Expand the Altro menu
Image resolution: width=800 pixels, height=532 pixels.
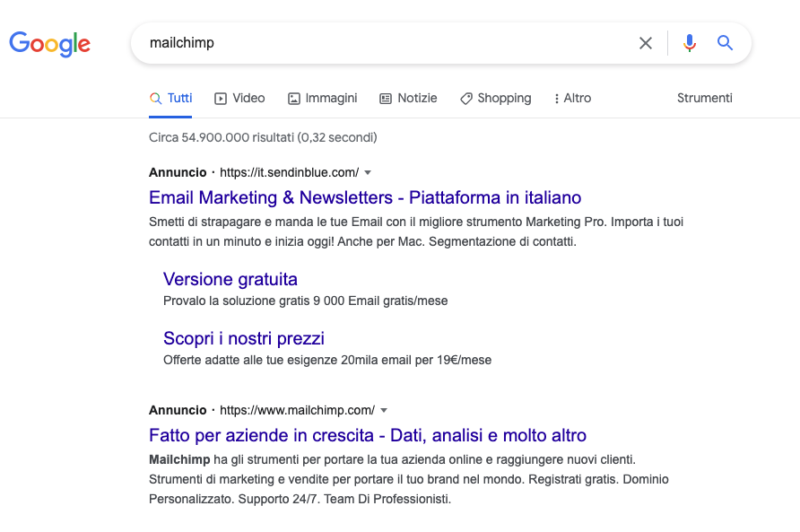click(x=572, y=98)
